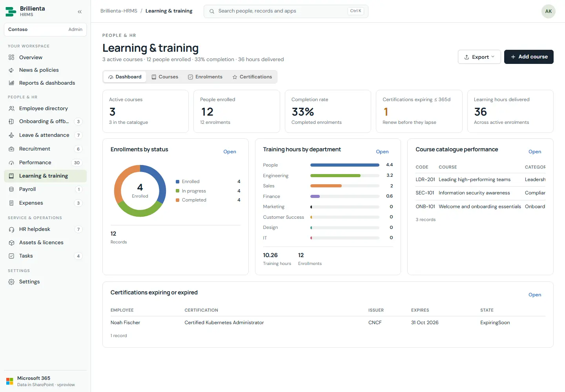The height and width of the screenshot is (392, 565).
Task: Click the Add course button
Action: pyautogui.click(x=529, y=57)
